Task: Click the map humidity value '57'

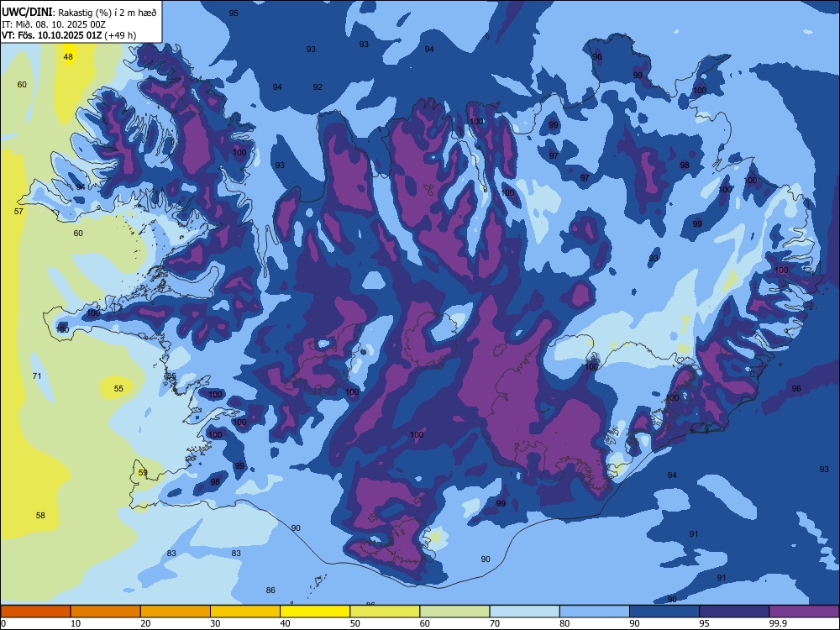Action: click(x=18, y=211)
